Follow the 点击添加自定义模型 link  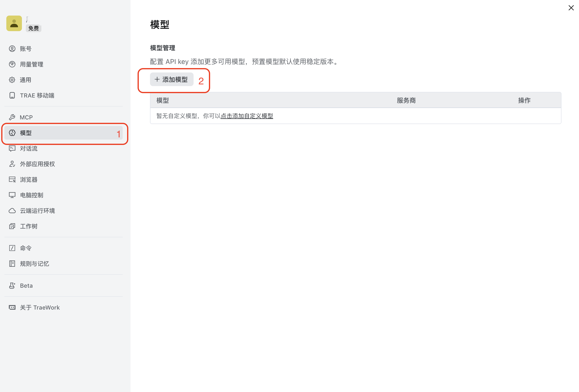point(247,116)
